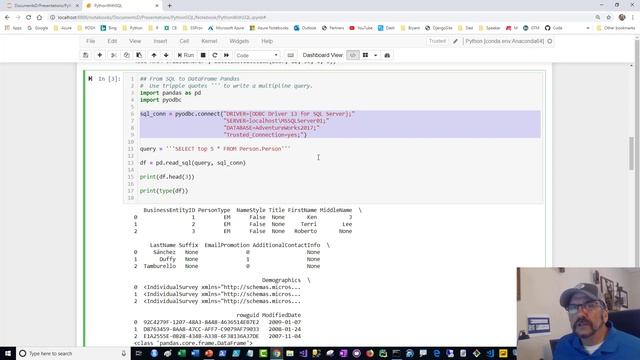Screen dimensions: 640x360
Task: Open a new browser tab
Action: tap(169, 6)
